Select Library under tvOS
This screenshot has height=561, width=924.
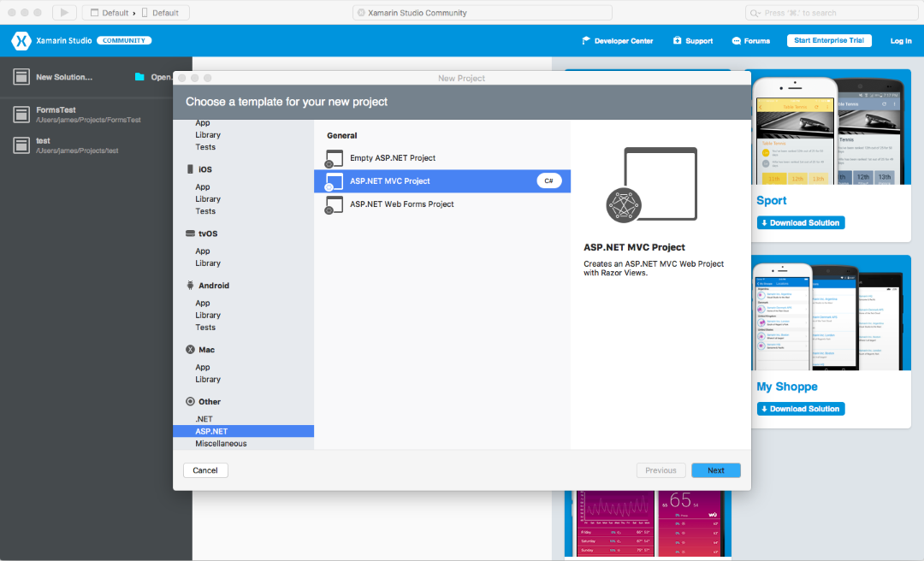click(208, 263)
